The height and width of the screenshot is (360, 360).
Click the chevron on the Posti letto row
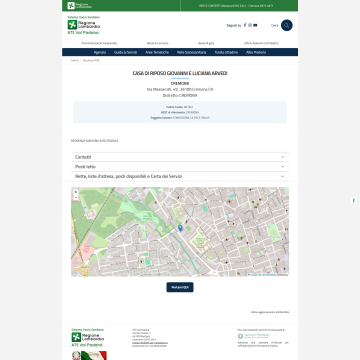click(282, 167)
